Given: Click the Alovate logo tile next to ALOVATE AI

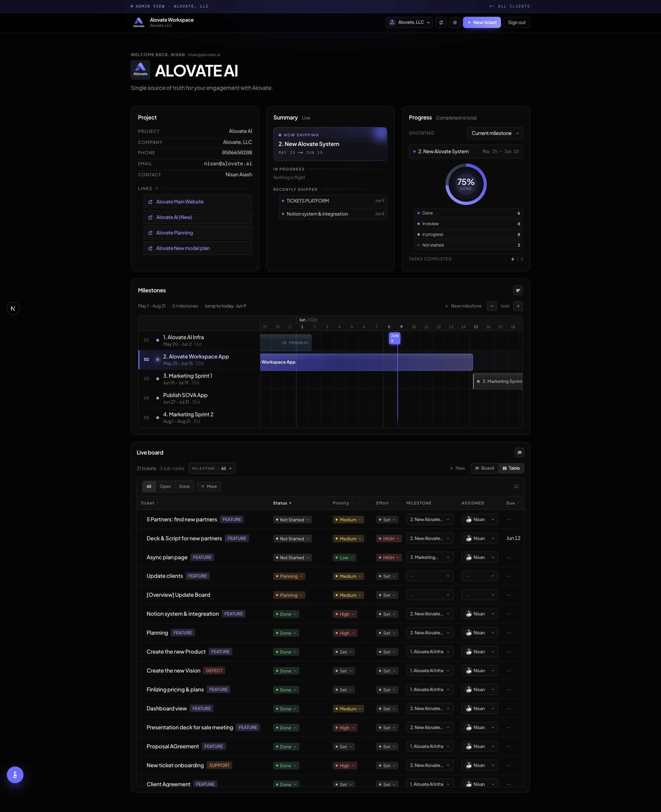Looking at the screenshot, I should tap(140, 70).
